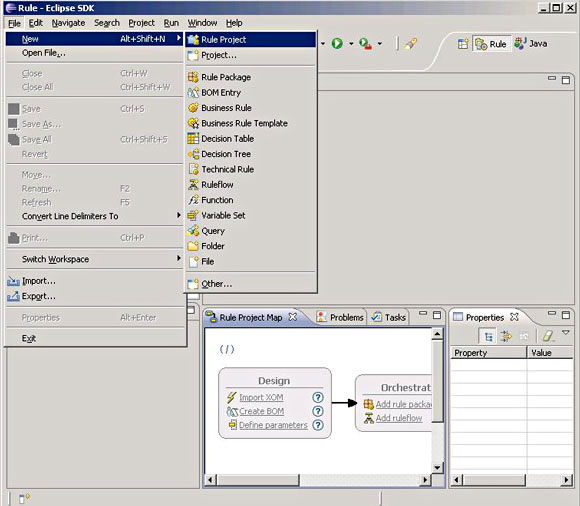Create a new Business Rule
This screenshot has height=506, width=580.
click(251, 108)
